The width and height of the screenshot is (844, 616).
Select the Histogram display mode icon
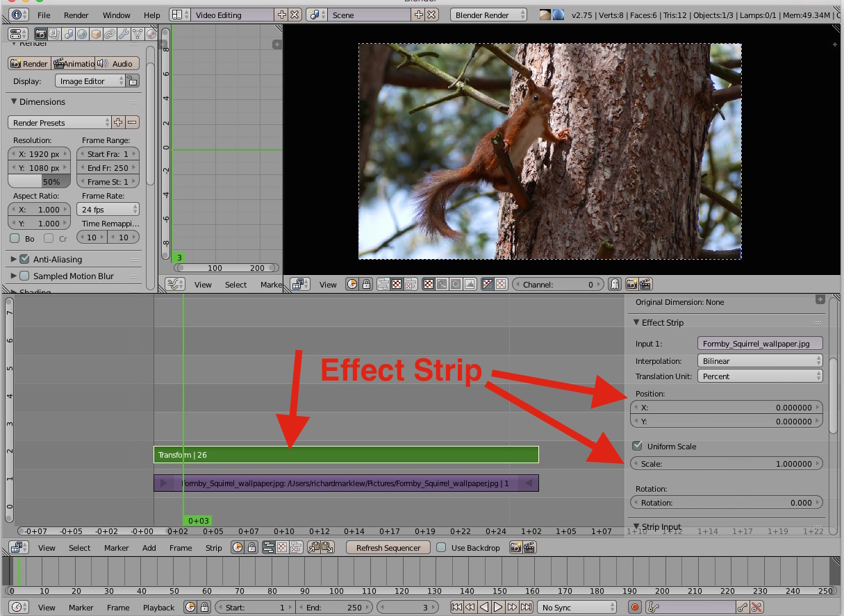469,284
